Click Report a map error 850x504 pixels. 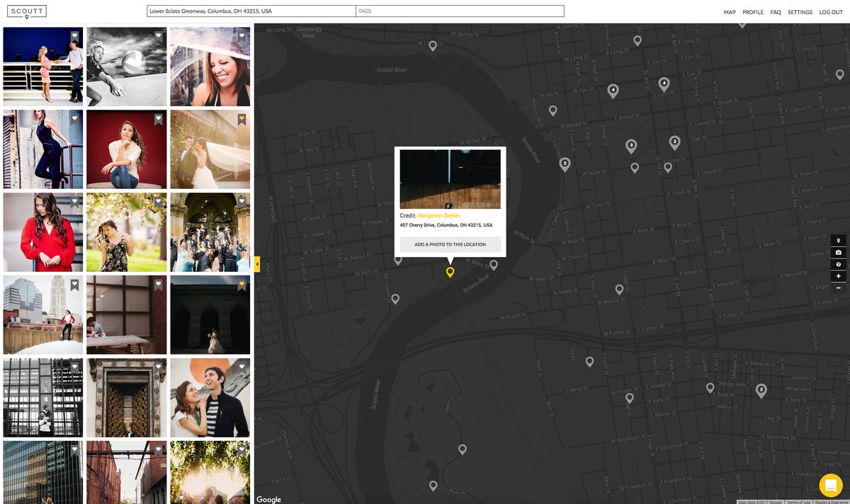click(x=831, y=502)
